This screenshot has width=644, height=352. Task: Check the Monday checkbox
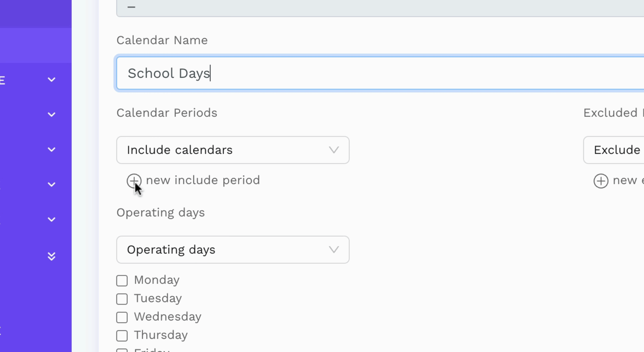click(122, 280)
